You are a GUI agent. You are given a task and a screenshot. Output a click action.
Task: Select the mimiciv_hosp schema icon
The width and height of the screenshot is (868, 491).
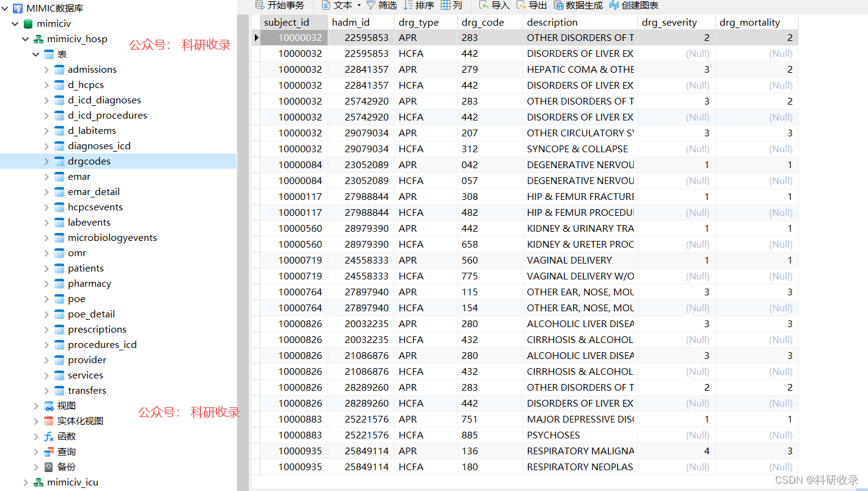pos(39,39)
